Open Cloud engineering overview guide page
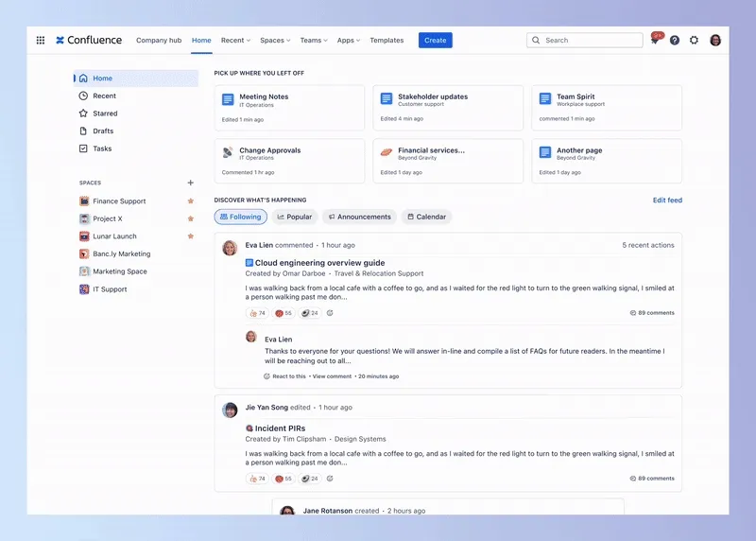The width and height of the screenshot is (756, 541). coord(319,263)
